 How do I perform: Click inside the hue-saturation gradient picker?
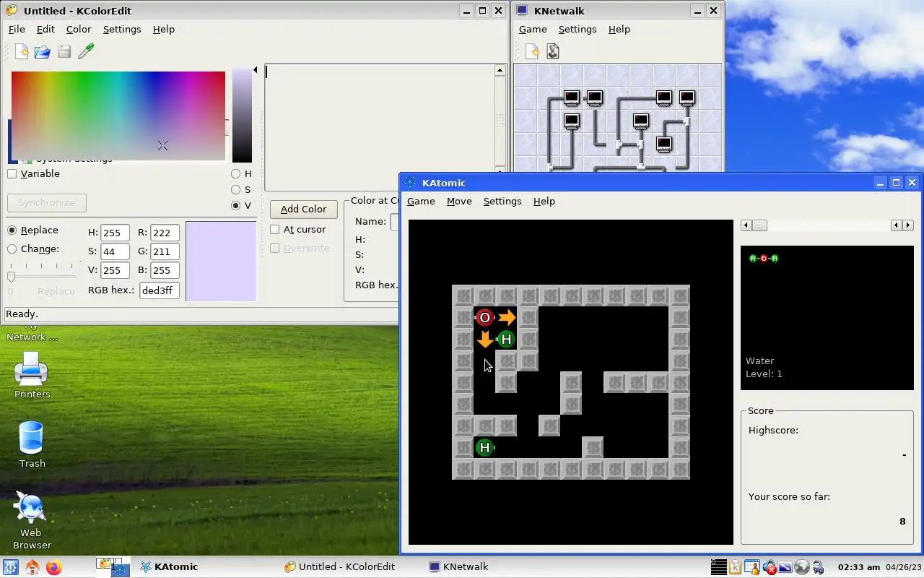coord(118,116)
